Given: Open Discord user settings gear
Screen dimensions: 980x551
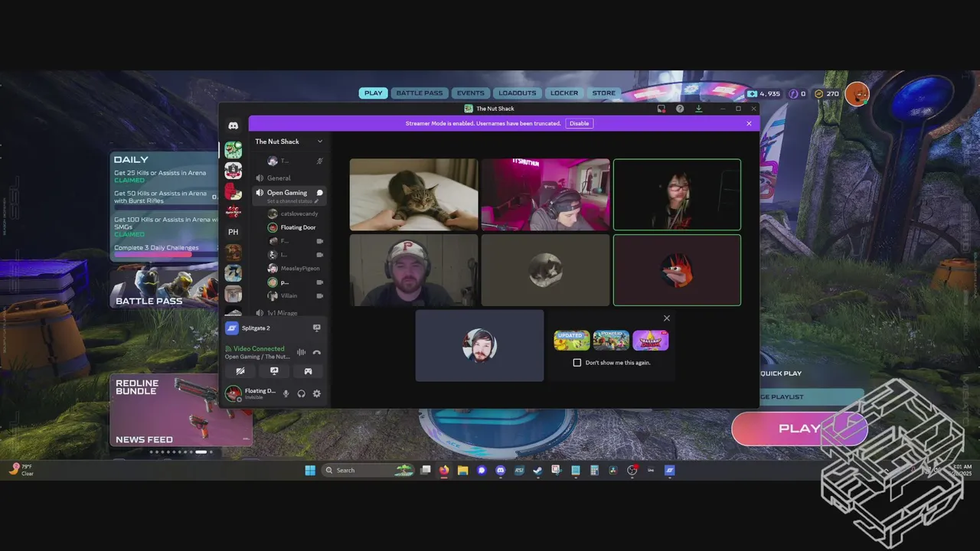Looking at the screenshot, I should (x=316, y=394).
